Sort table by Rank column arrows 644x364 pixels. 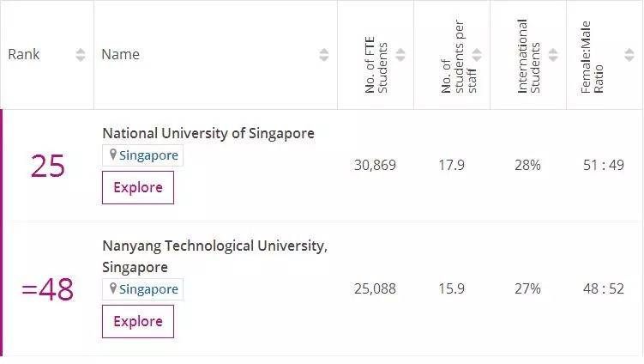coord(81,55)
